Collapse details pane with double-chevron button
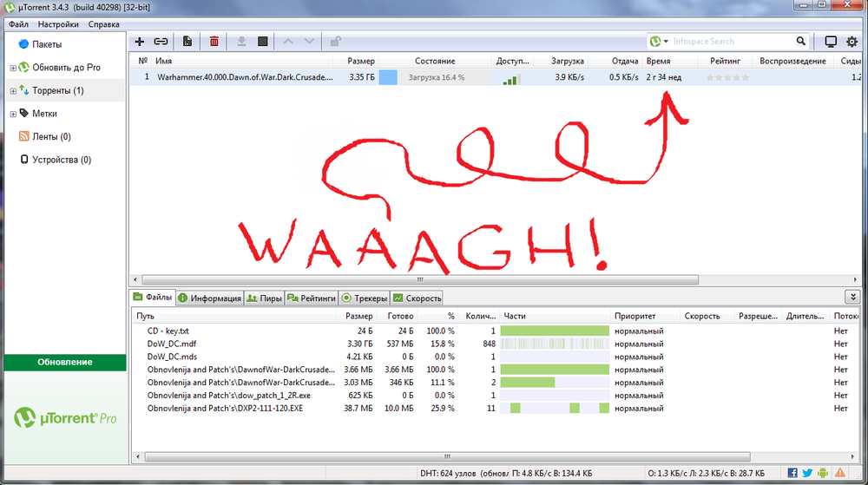The height and width of the screenshot is (485, 868). 852,297
